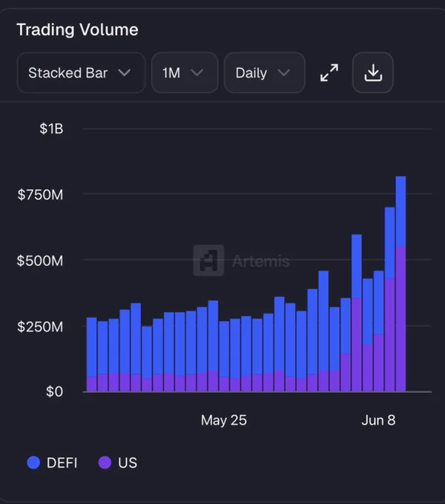Open the Daily interval dropdown

coord(264,73)
